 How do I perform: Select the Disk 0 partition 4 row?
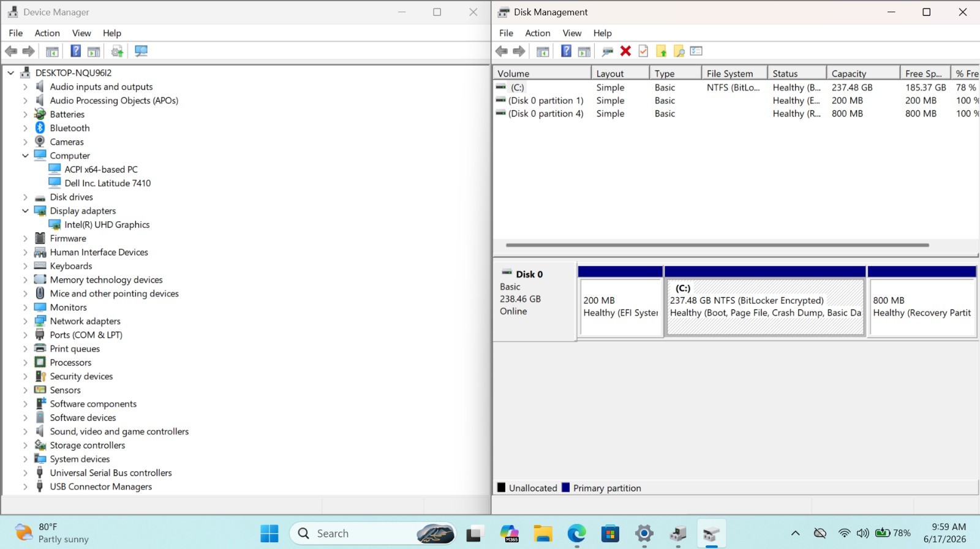click(x=737, y=113)
